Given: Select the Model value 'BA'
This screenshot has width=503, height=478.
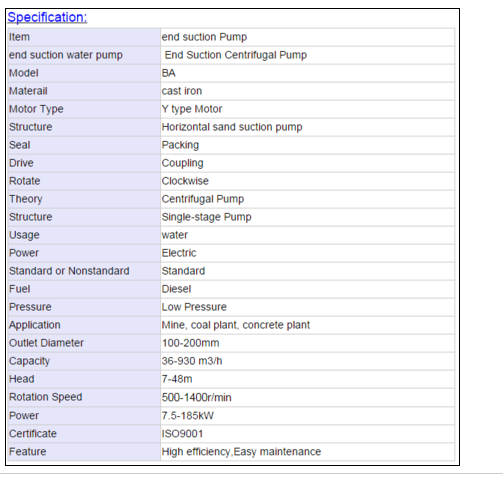Looking at the screenshot, I should (169, 73).
